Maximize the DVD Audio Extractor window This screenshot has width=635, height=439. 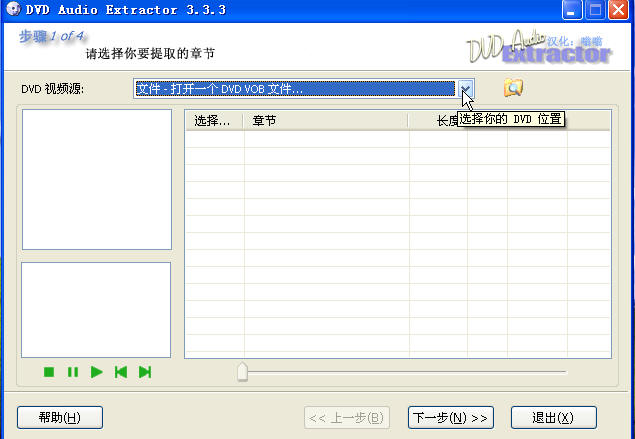point(595,9)
